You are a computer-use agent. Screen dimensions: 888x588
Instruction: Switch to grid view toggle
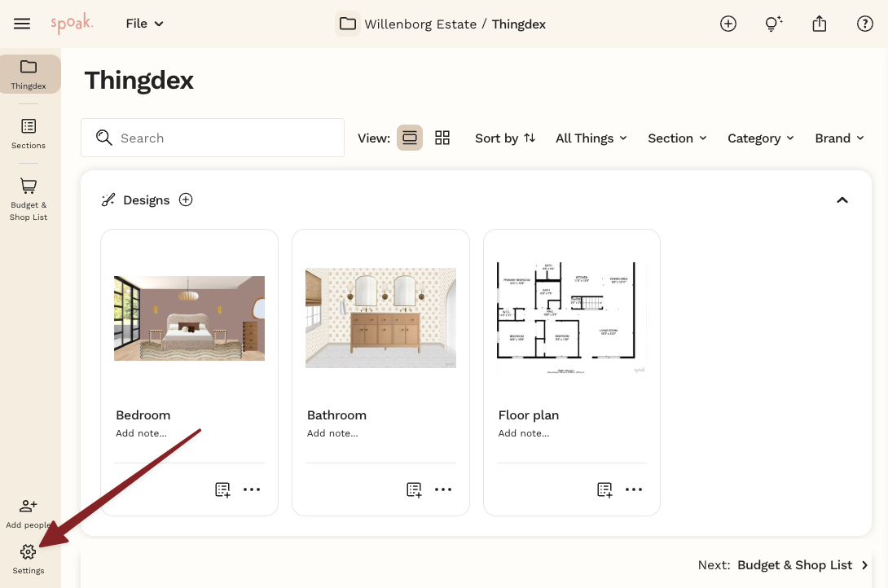click(x=442, y=138)
